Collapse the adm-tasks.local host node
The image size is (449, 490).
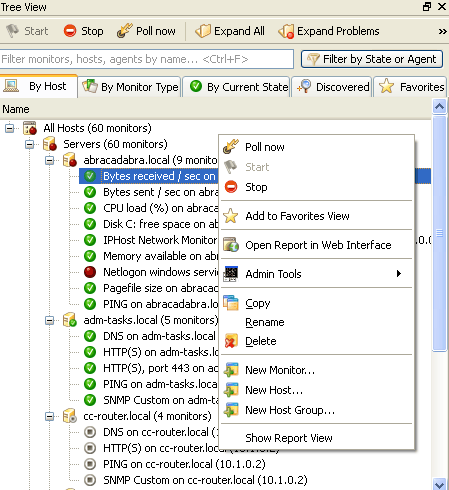(x=50, y=320)
